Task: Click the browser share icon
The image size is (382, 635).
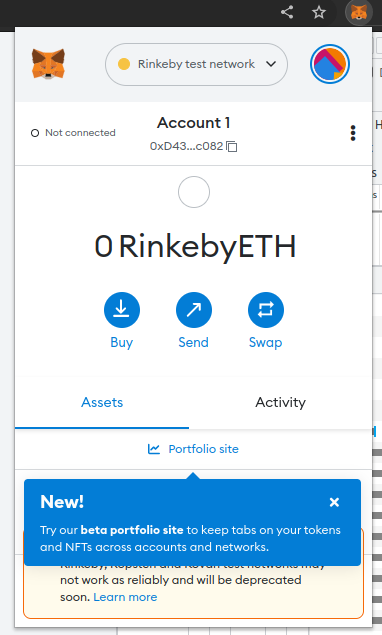Action: point(287,12)
